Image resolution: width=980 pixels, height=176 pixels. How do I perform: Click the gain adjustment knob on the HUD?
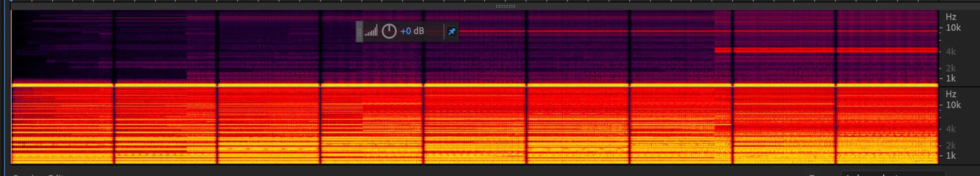389,31
